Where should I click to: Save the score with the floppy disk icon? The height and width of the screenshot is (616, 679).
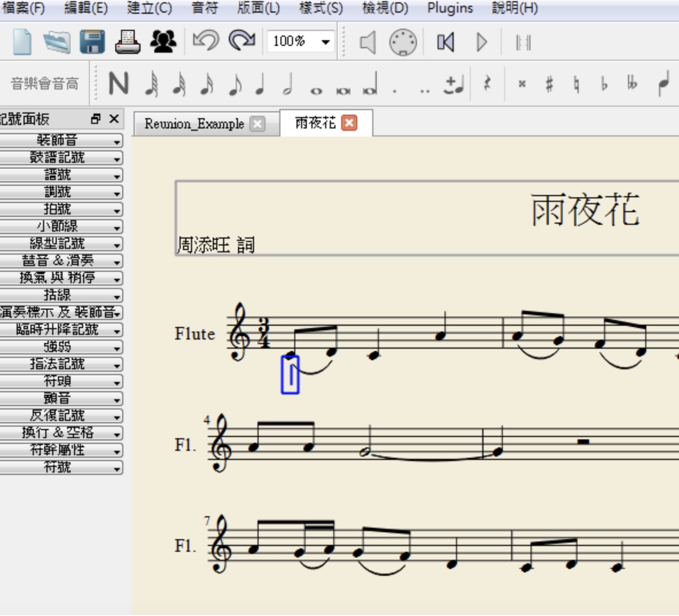pyautogui.click(x=92, y=42)
